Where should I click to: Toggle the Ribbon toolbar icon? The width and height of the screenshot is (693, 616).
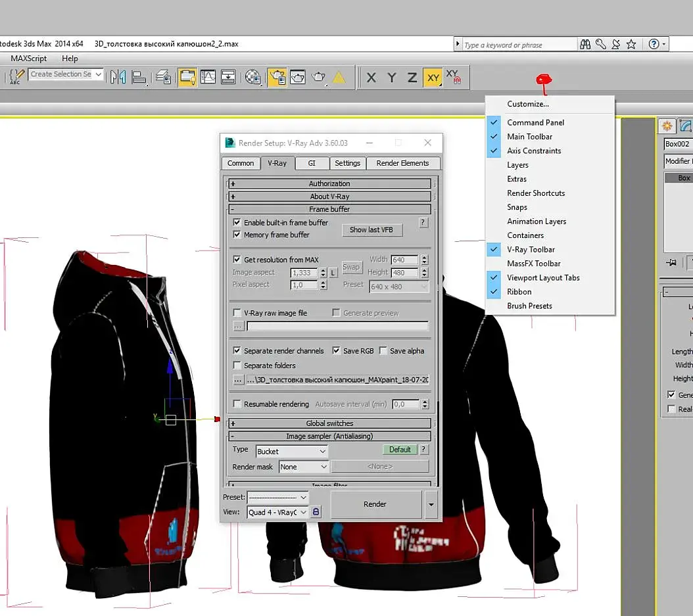(x=187, y=77)
